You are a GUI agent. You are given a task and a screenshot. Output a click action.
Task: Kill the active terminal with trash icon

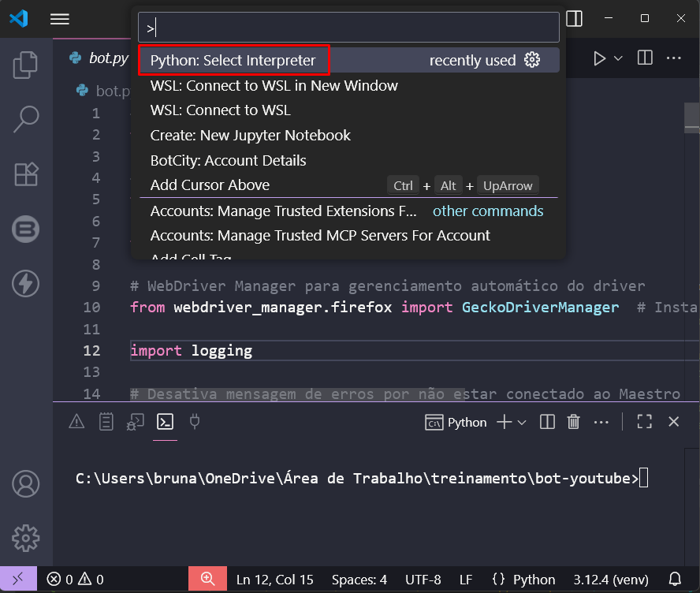tap(573, 422)
